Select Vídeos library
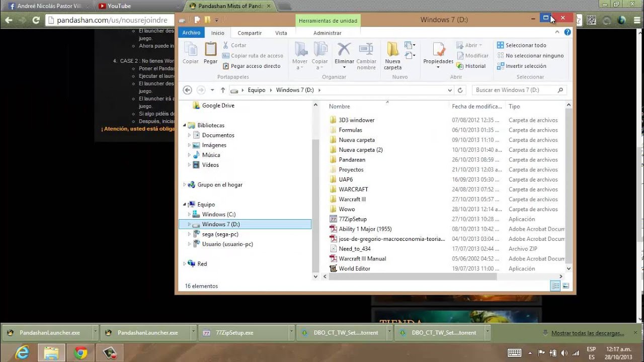Screen dimensions: 644x362 pyautogui.click(x=210, y=165)
